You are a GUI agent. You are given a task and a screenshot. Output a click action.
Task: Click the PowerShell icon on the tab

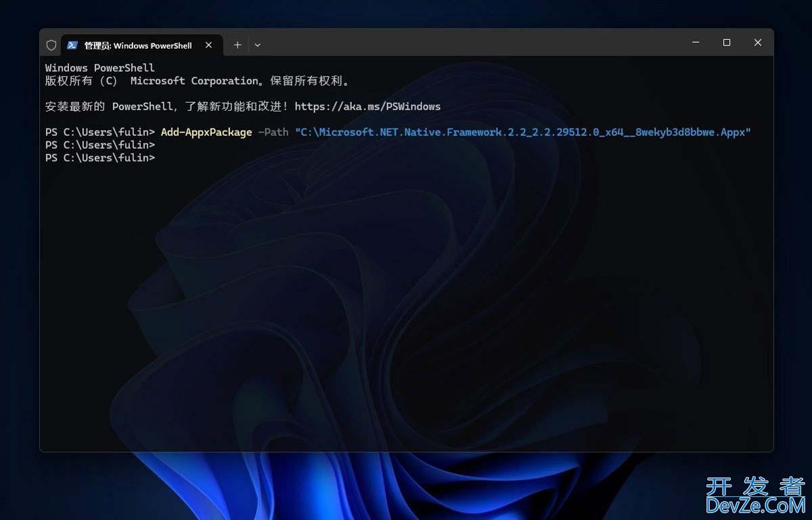pos(72,45)
